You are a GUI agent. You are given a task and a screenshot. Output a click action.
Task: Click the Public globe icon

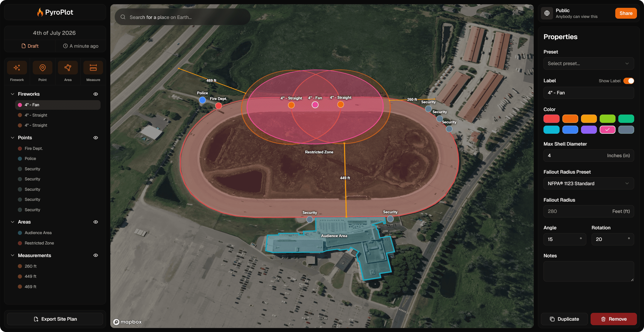(x=546, y=13)
